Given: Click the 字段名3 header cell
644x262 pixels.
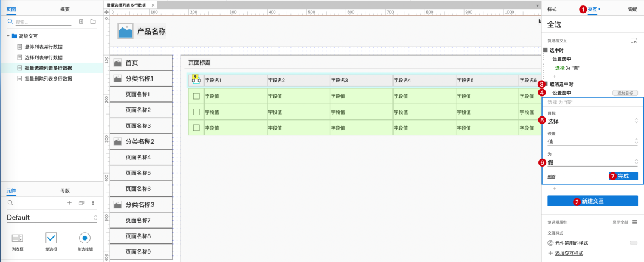Looking at the screenshot, I should tap(361, 81).
